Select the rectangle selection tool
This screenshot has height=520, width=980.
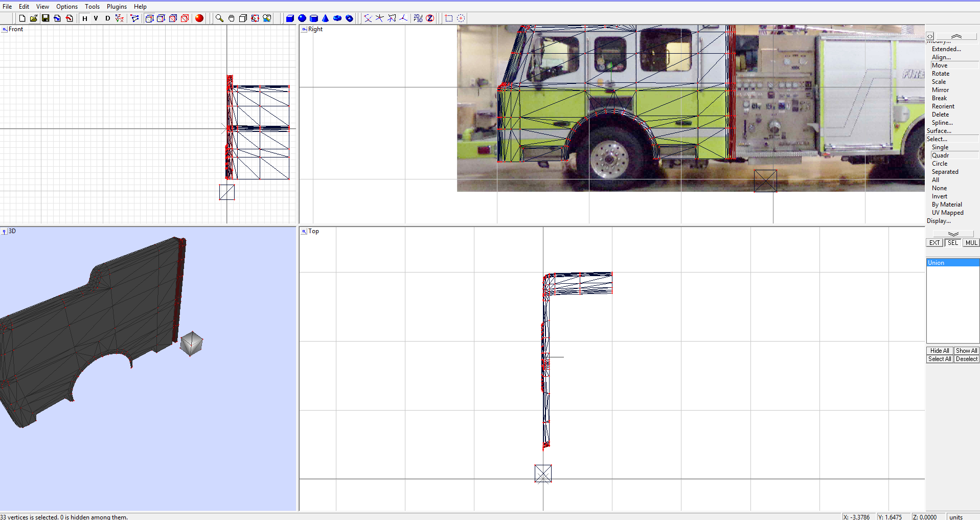(449, 18)
